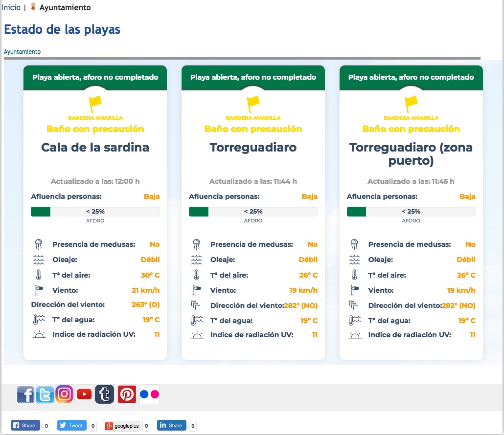Click the LinkedIn Share button
The image size is (504, 435).
171,425
